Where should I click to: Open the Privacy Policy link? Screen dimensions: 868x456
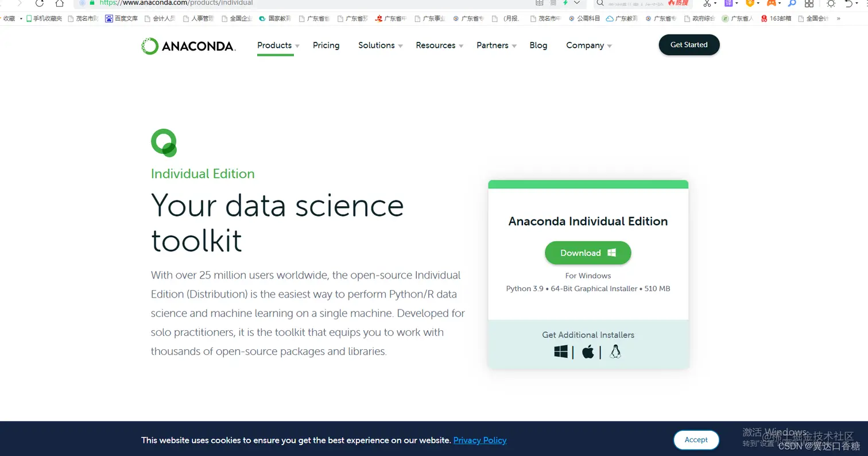[x=480, y=440]
